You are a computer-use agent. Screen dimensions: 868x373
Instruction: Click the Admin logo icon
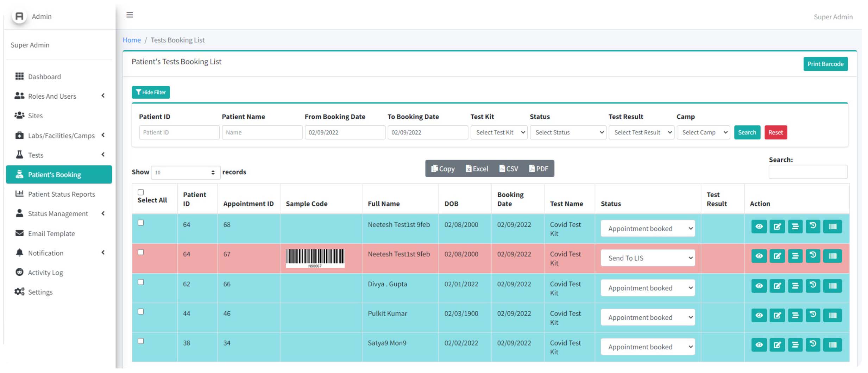click(19, 16)
